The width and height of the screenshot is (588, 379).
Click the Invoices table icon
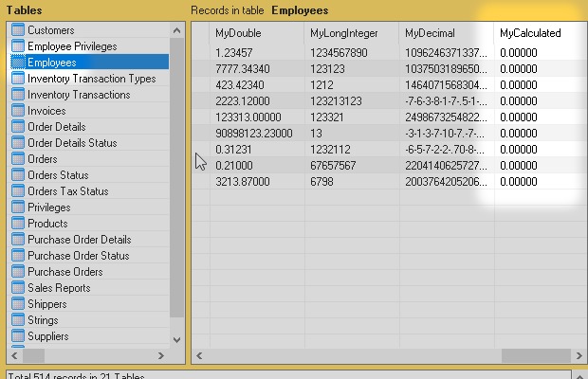click(17, 111)
